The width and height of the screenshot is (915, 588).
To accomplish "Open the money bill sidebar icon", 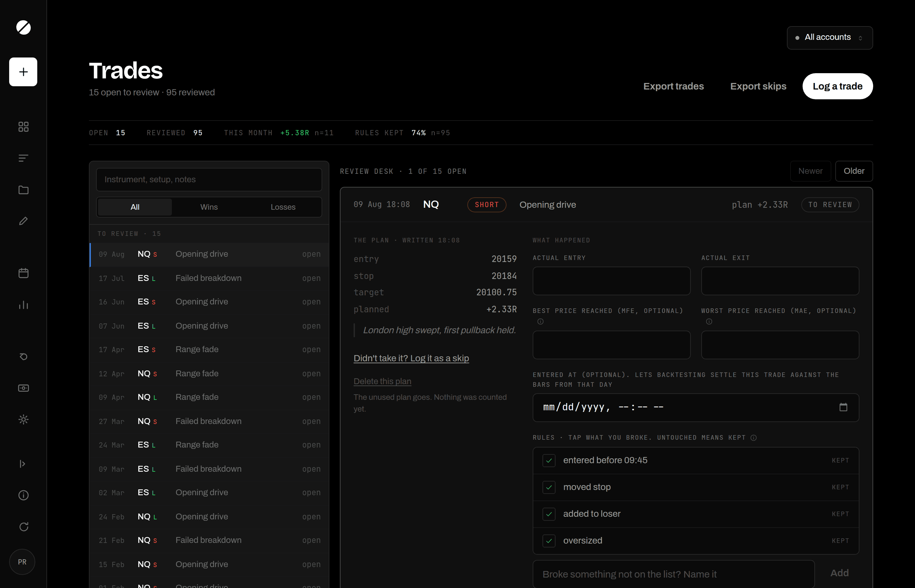I will (x=23, y=388).
